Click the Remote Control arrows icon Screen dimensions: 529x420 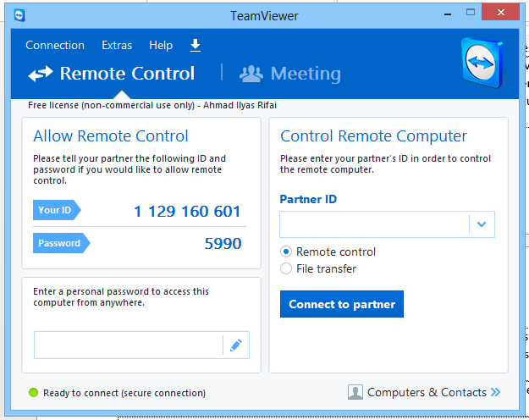pos(41,75)
